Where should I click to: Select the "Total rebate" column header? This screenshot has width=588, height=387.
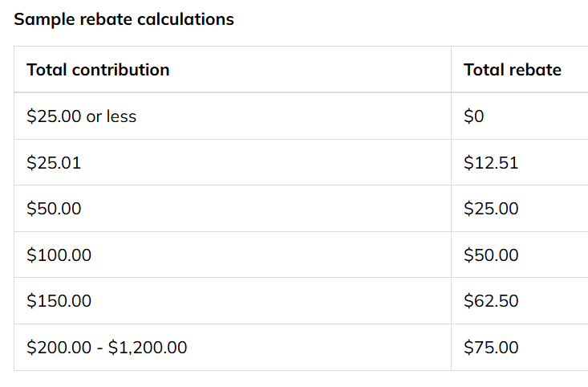520,69
